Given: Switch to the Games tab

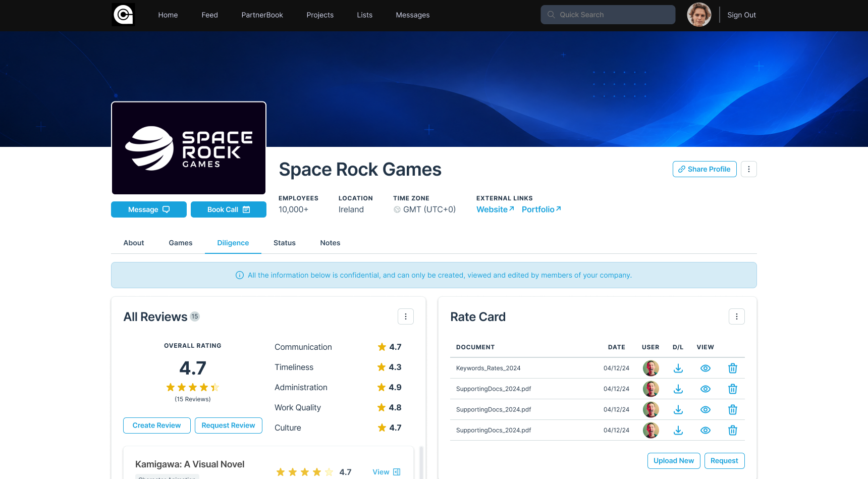Looking at the screenshot, I should 181,243.
